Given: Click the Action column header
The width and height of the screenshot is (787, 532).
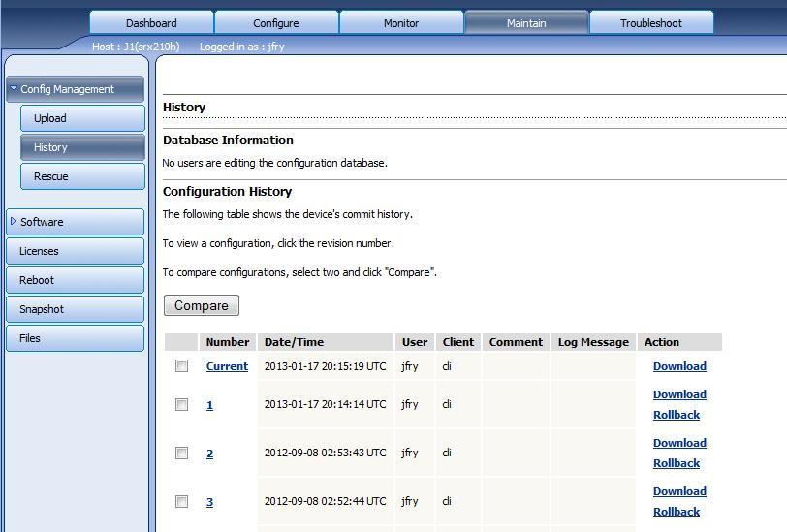Looking at the screenshot, I should (679, 342).
